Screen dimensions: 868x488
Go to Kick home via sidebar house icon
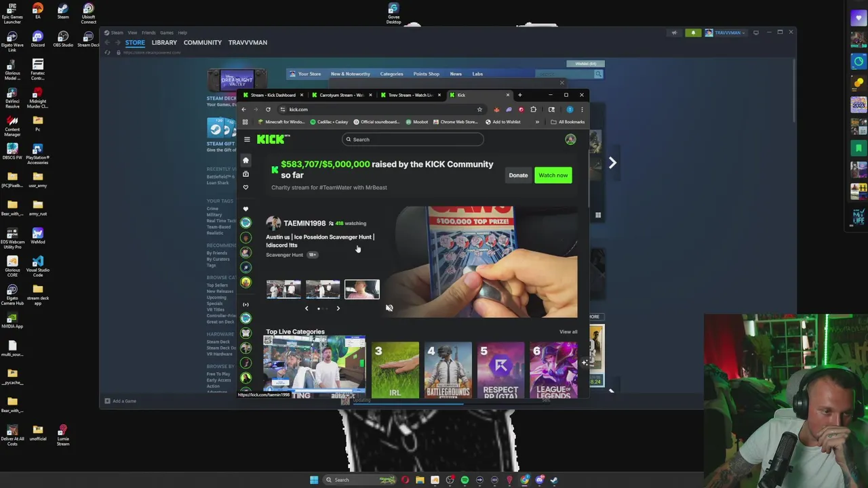click(x=245, y=160)
